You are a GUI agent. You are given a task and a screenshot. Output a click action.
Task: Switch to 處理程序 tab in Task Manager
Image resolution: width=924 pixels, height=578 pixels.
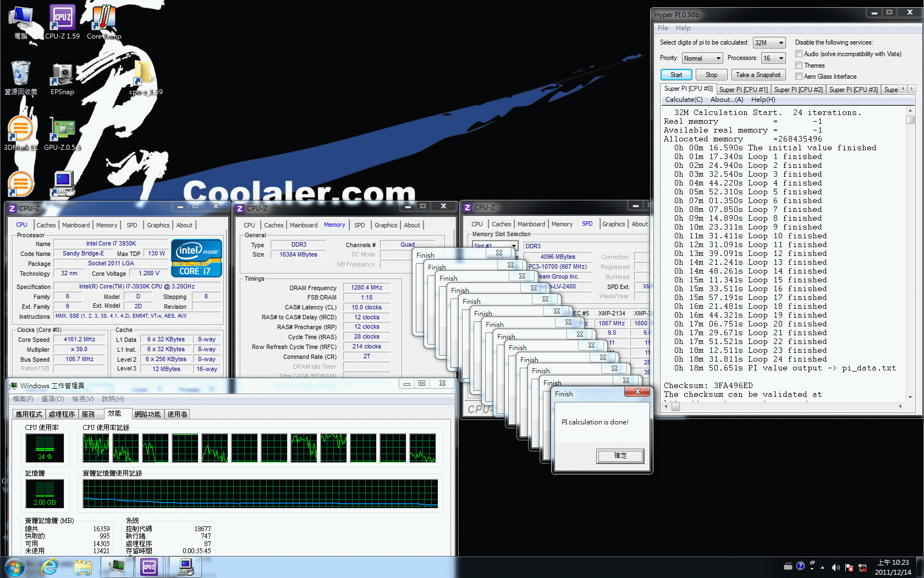[x=62, y=415]
